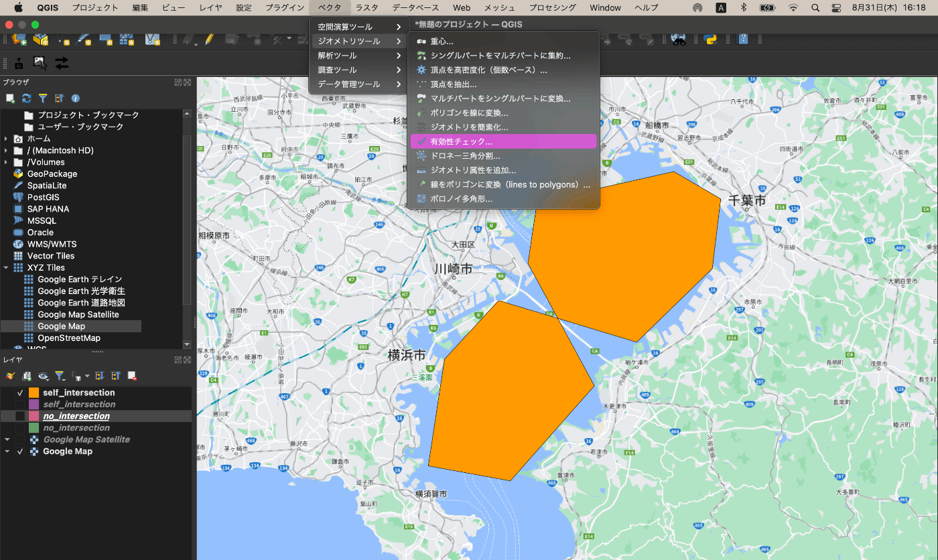Open macOS Control Center icon
Screen dimensions: 938x560
tap(836, 7)
